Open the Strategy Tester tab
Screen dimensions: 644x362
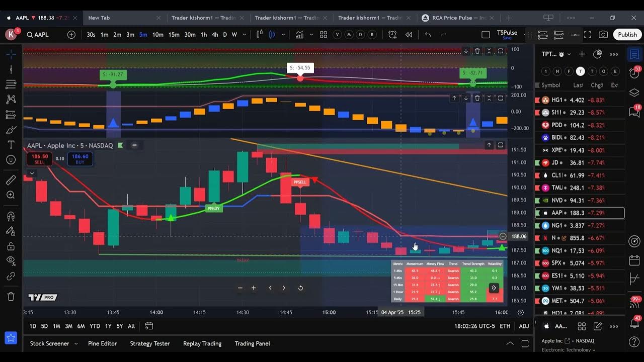point(150,344)
